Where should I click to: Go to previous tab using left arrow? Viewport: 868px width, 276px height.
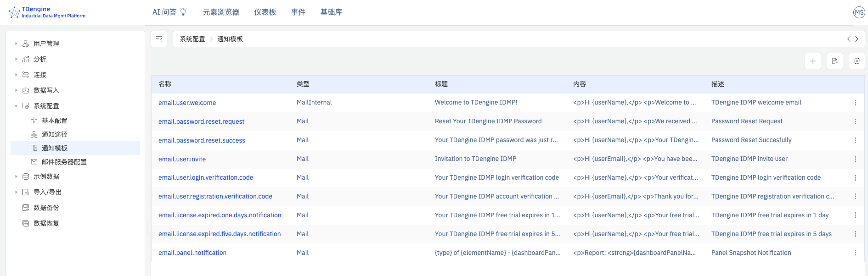pyautogui.click(x=849, y=39)
